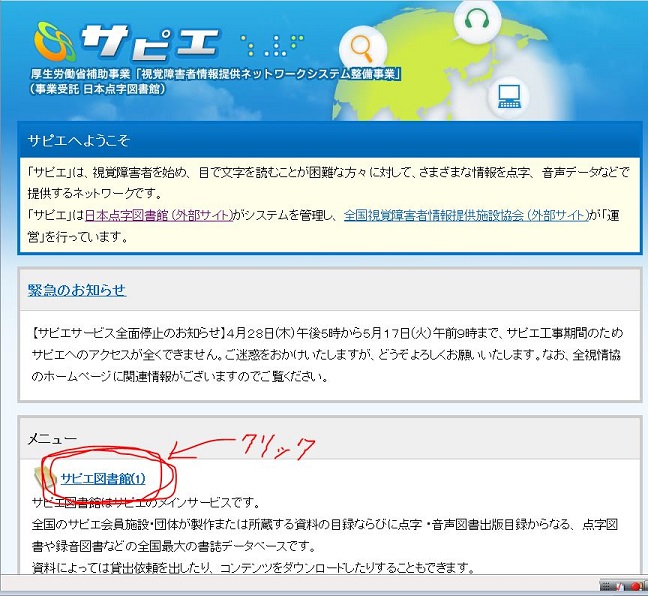Click the サピエへようこそ heading bar
The image size is (648, 596).
pos(329,140)
